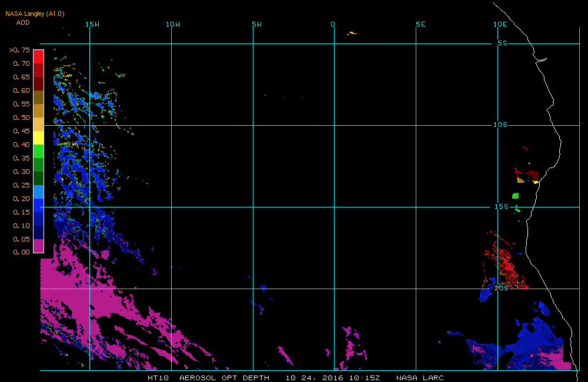The width and height of the screenshot is (588, 382).
Task: Select the magenta swatch at the legend bottom
Action: [38, 246]
